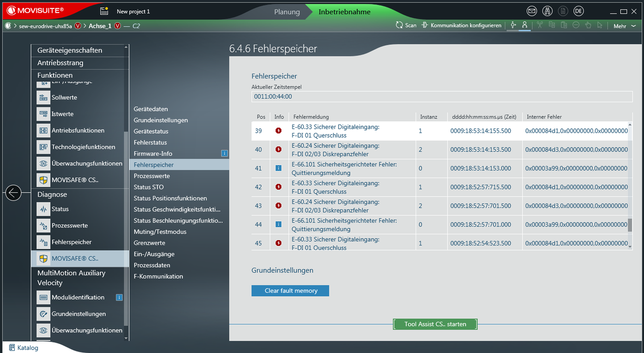
Task: Select Status STO in the submenu
Action: click(x=149, y=187)
